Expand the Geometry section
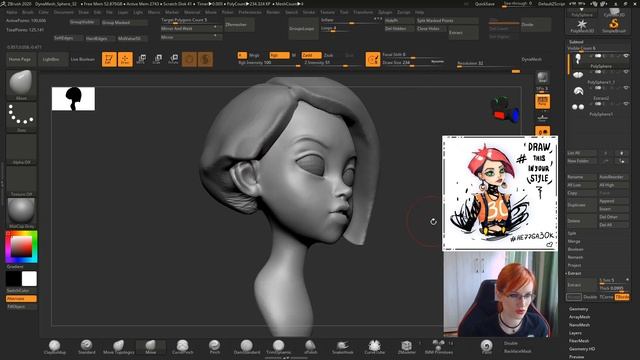This screenshot has height=360, width=640. coord(578,309)
